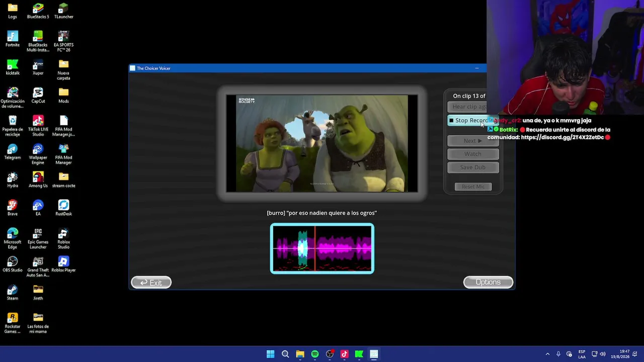This screenshot has height=362, width=644.
Task: Launch CapCut from the desktop
Action: point(38,96)
